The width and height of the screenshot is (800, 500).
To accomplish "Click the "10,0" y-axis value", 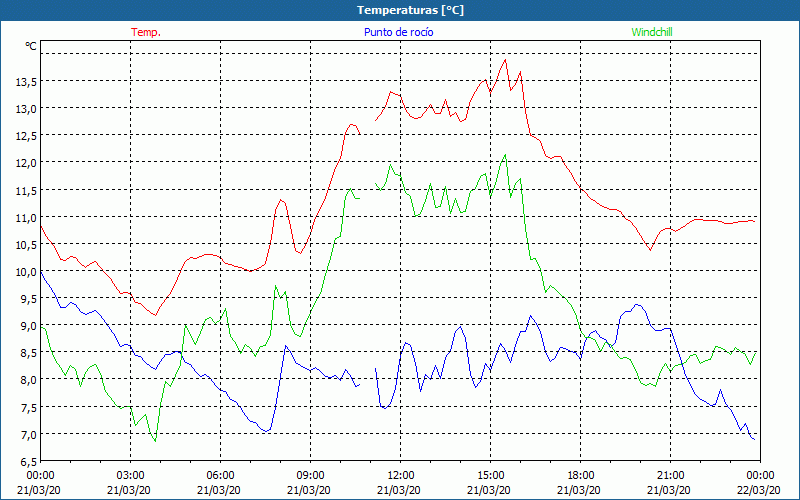I will point(26,271).
